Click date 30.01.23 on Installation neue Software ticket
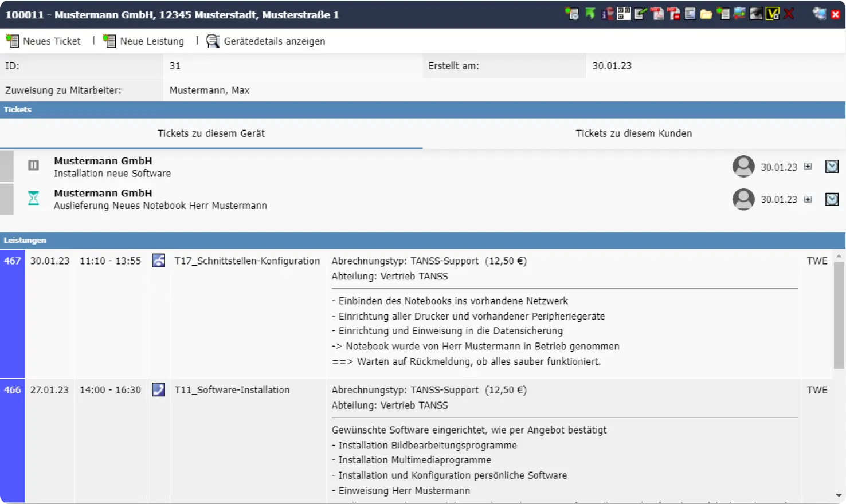Image resolution: width=846 pixels, height=504 pixels. 779,167
